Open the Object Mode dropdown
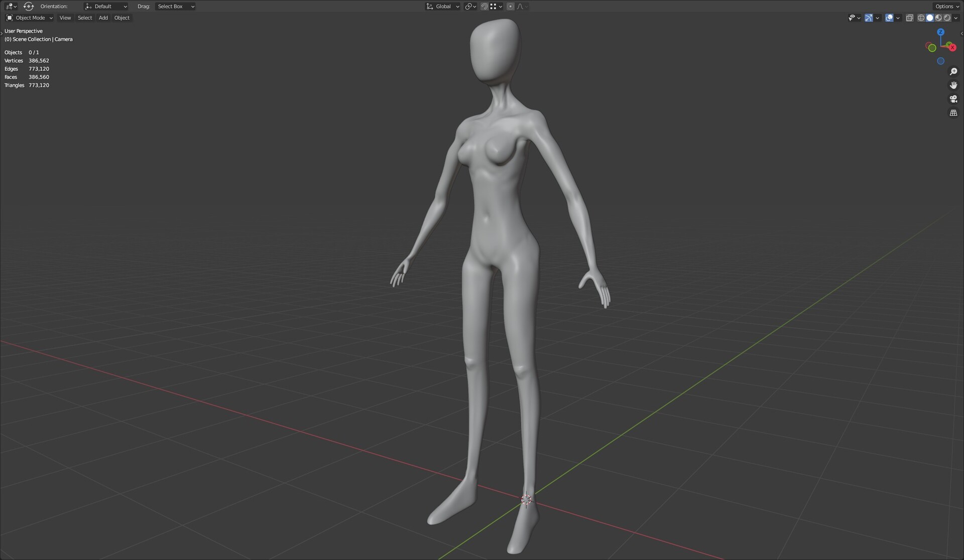Image resolution: width=964 pixels, height=560 pixels. point(30,18)
